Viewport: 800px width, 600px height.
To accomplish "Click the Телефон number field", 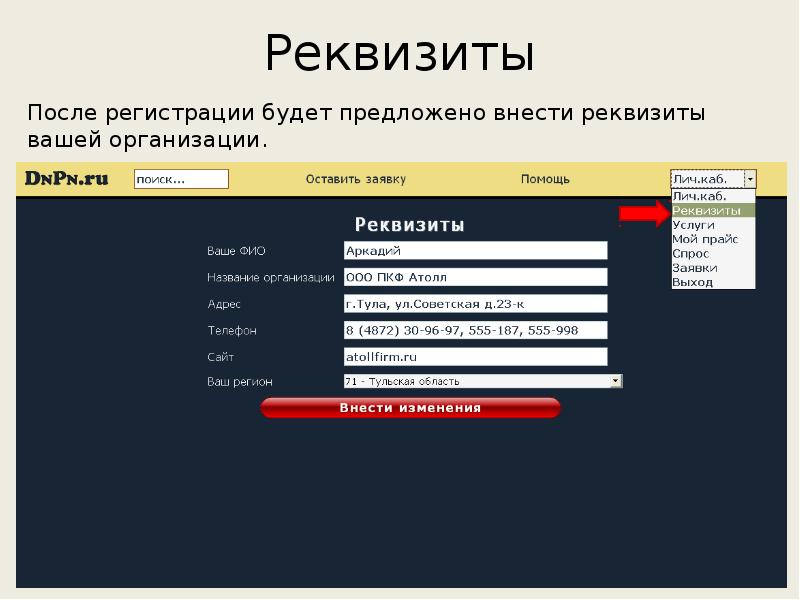I will pos(473,329).
